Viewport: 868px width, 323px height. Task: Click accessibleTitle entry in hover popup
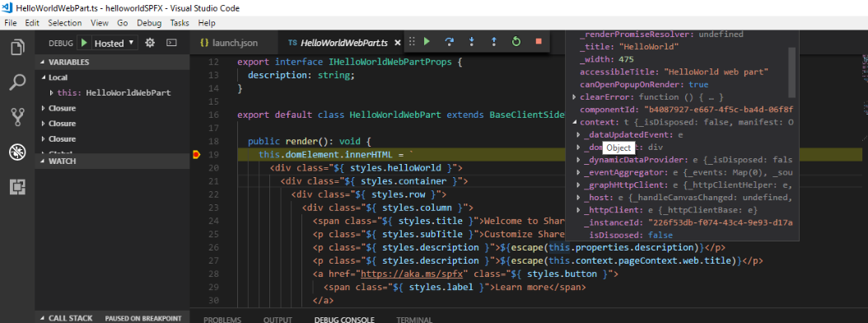[x=675, y=72]
